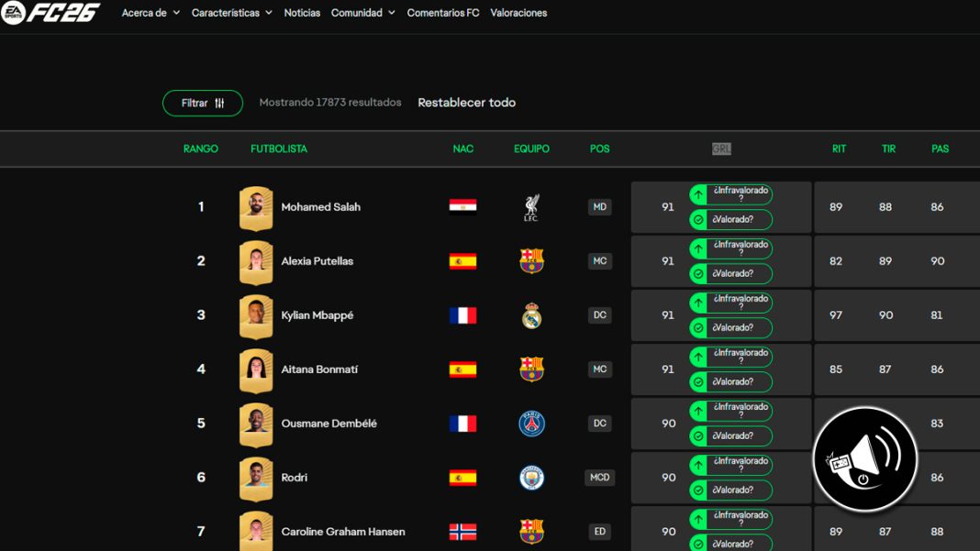This screenshot has height=551, width=980.
Task: Open Mohamed Salah's player card thumbnail
Action: (x=256, y=209)
